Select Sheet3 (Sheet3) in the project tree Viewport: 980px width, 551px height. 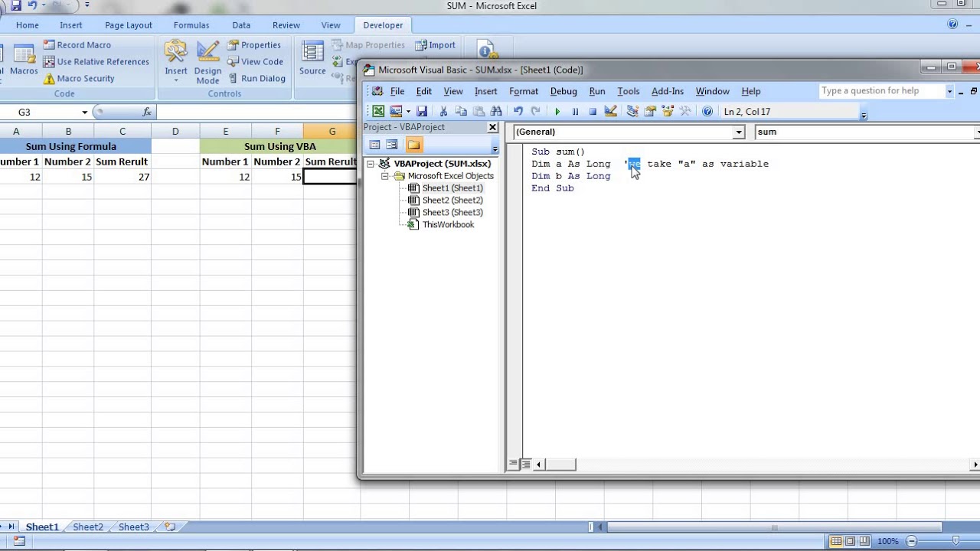[x=452, y=213]
